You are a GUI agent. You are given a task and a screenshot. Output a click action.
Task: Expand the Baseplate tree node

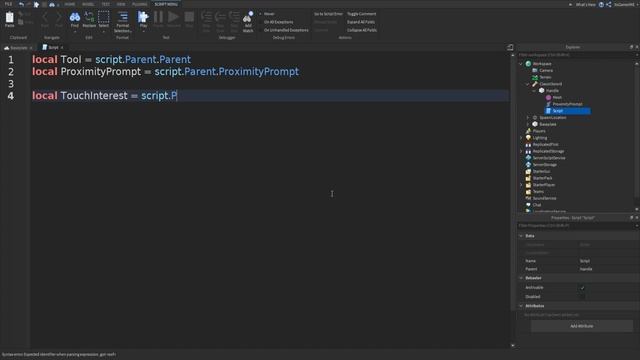point(528,124)
